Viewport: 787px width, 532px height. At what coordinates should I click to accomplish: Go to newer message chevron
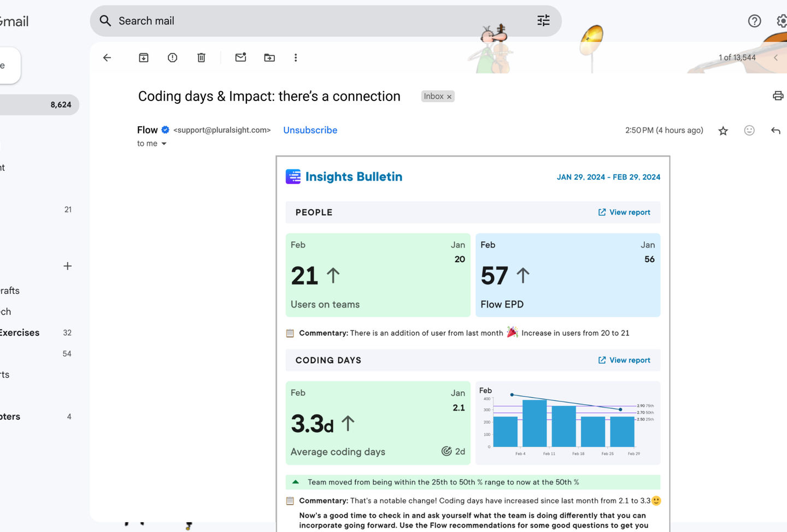tap(776, 57)
